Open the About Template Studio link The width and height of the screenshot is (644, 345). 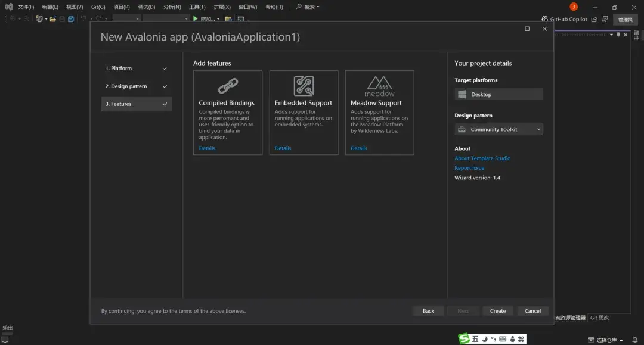tap(483, 158)
